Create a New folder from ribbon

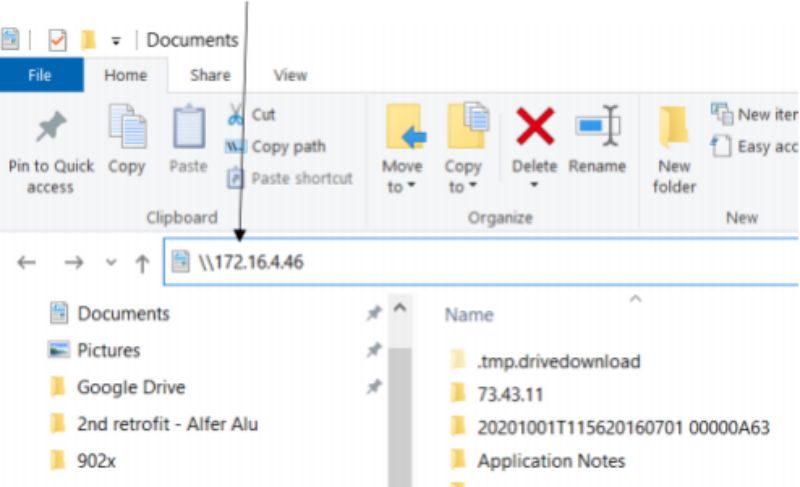[674, 129]
